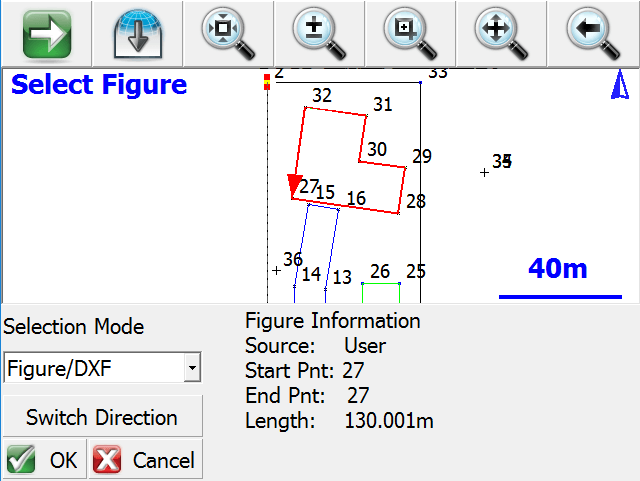Click point label 15 in the map
Screen dimensions: 640x481
[x=325, y=192]
